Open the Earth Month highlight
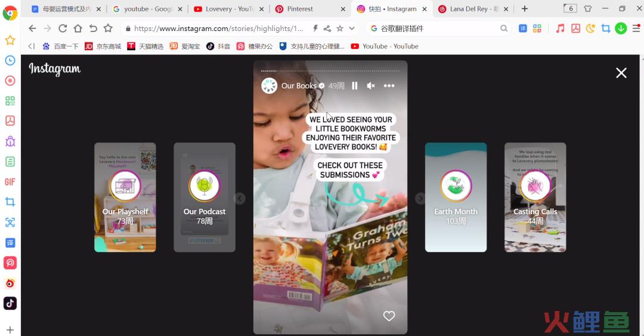The height and width of the screenshot is (336, 644). coord(456,197)
